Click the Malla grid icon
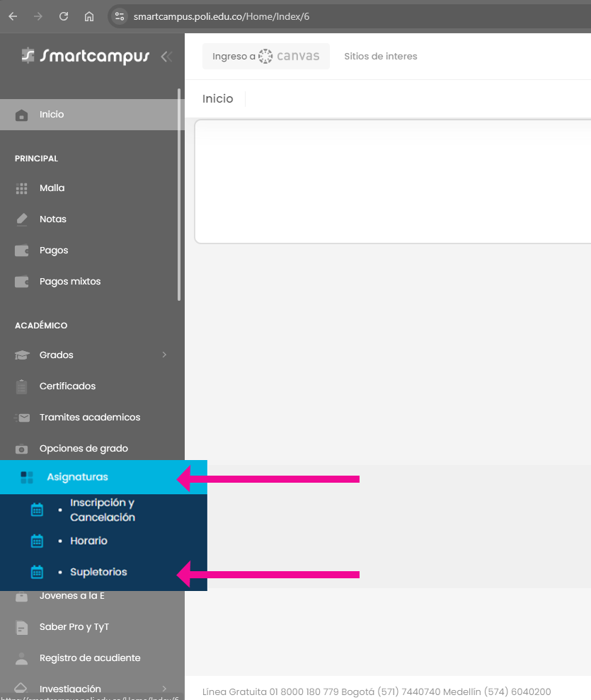Screen dimensions: 591x700 click(22, 188)
